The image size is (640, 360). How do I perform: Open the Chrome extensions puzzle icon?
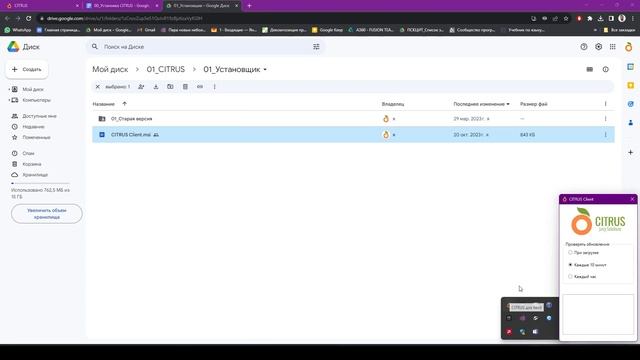pos(589,18)
